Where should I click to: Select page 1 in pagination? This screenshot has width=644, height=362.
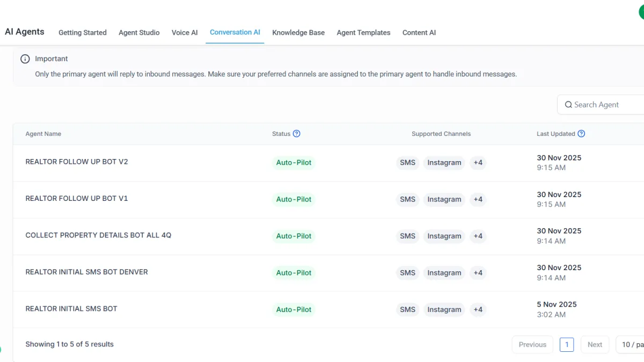[x=567, y=345]
